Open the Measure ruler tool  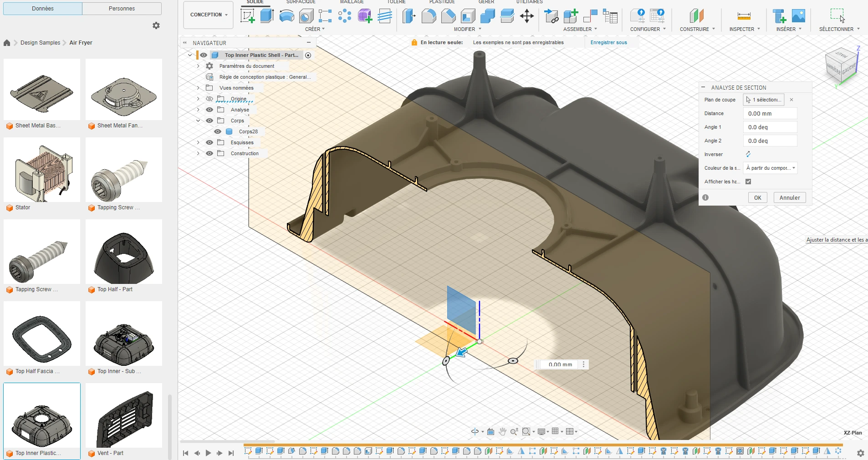click(744, 16)
